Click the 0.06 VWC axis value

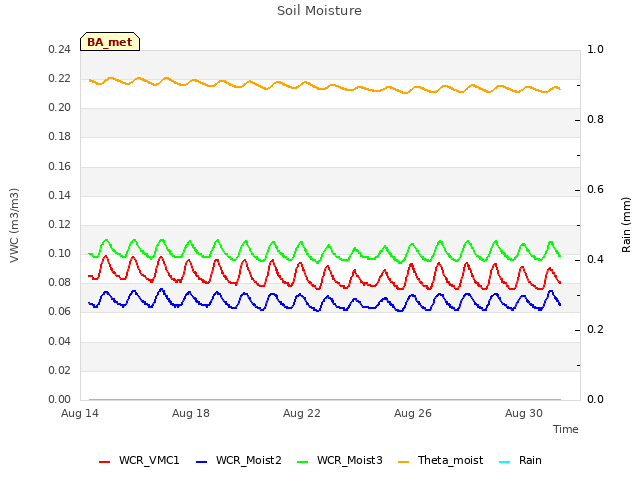[60, 312]
